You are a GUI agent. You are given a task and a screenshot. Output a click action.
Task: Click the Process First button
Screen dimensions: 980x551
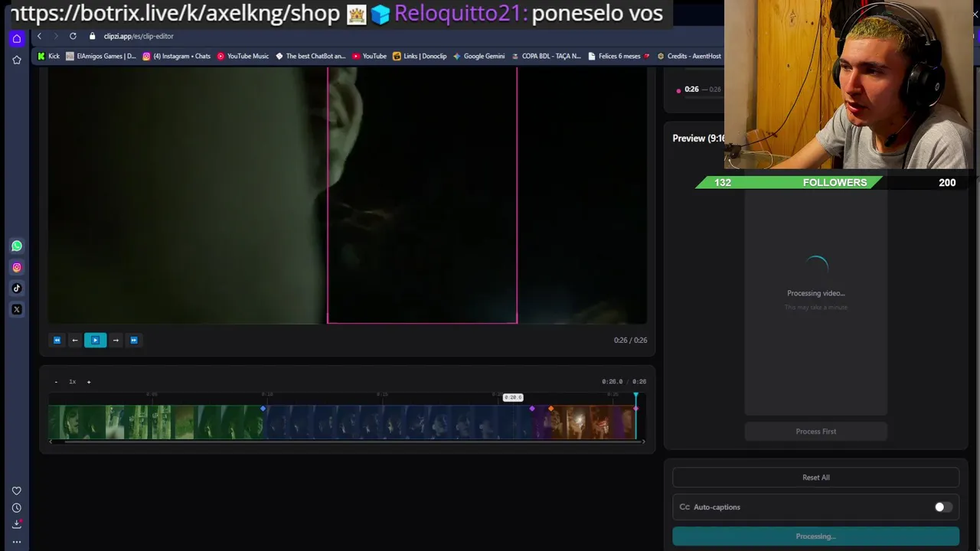815,432
